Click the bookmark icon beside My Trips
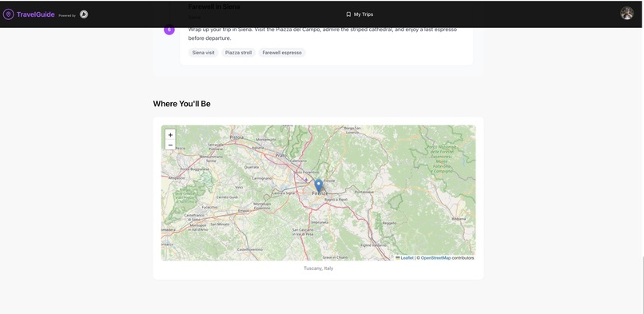This screenshot has height=314, width=644. point(348,14)
